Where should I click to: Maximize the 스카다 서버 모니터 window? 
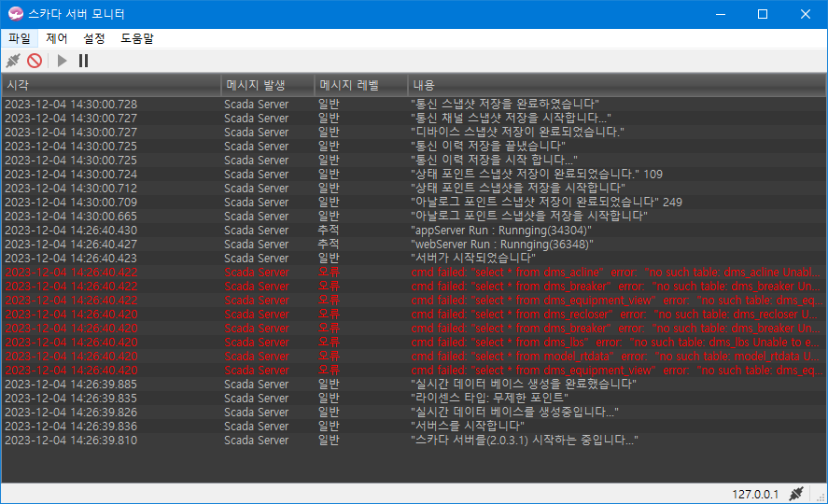click(x=762, y=14)
